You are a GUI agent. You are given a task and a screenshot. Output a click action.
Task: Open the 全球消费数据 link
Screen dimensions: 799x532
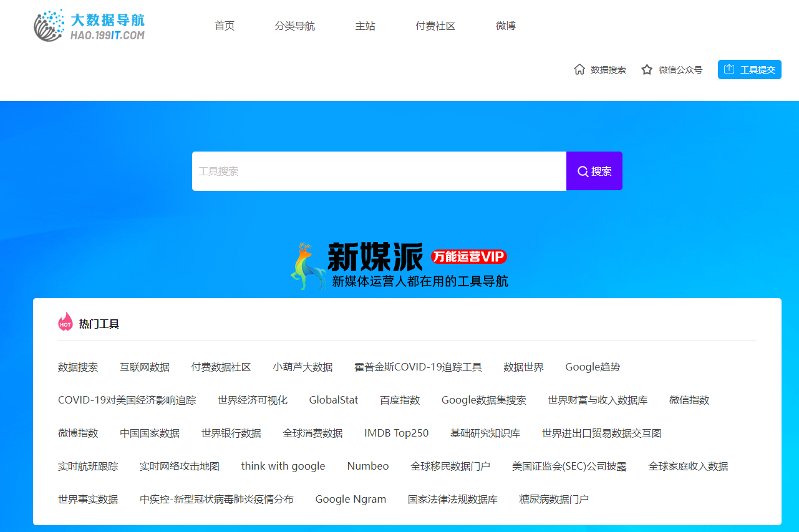click(x=312, y=433)
